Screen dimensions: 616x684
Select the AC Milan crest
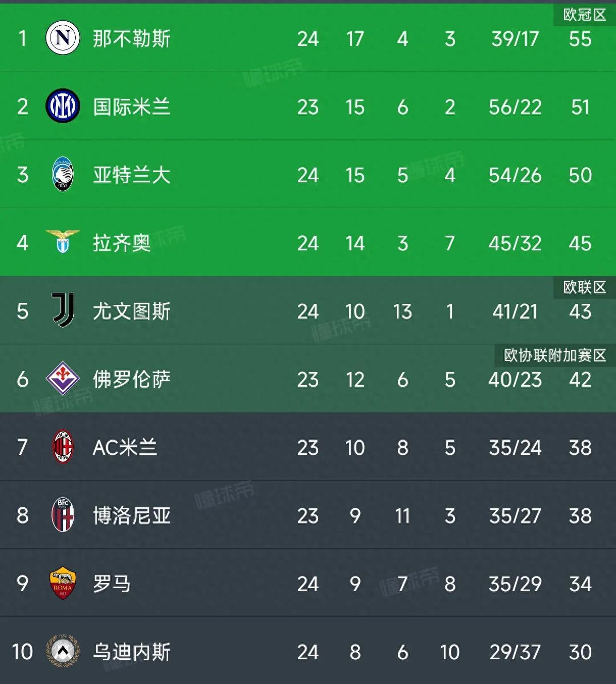[x=63, y=447]
